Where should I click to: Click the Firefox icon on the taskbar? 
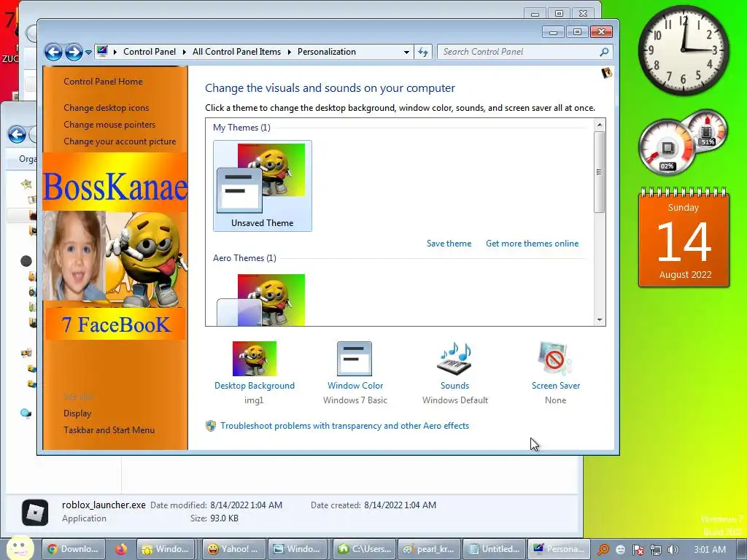coord(120,549)
